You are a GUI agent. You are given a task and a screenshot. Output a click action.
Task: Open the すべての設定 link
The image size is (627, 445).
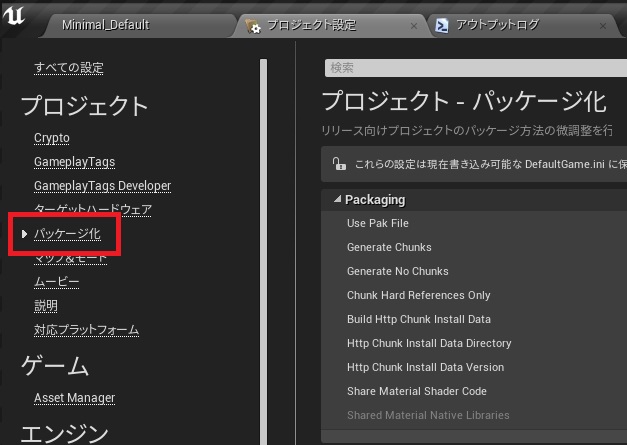click(x=69, y=68)
